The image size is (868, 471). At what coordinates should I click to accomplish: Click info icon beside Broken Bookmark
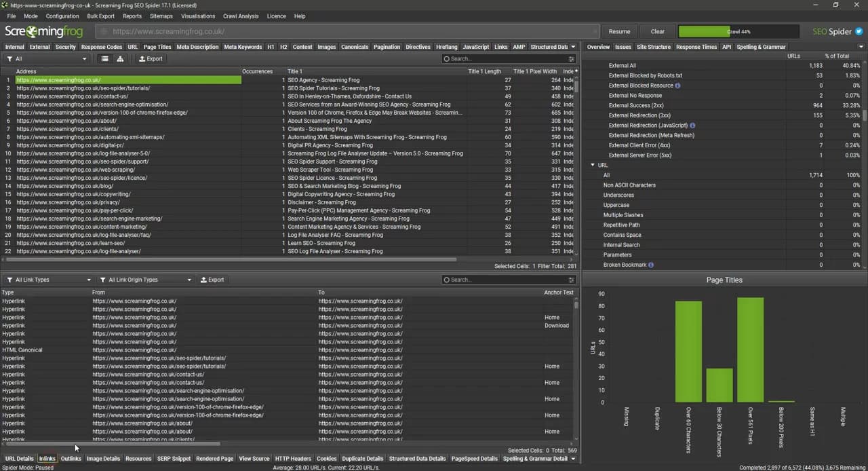[651, 265]
